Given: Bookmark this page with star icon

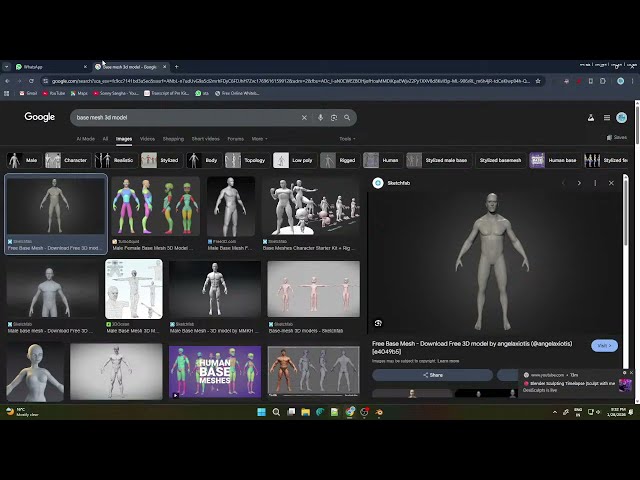Looking at the screenshot, I should pos(538,81).
